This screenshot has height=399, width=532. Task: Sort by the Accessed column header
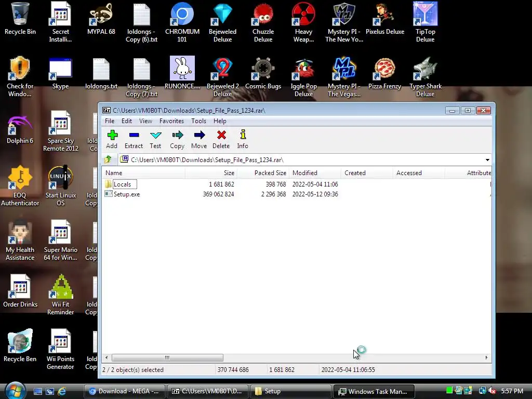[419, 172]
